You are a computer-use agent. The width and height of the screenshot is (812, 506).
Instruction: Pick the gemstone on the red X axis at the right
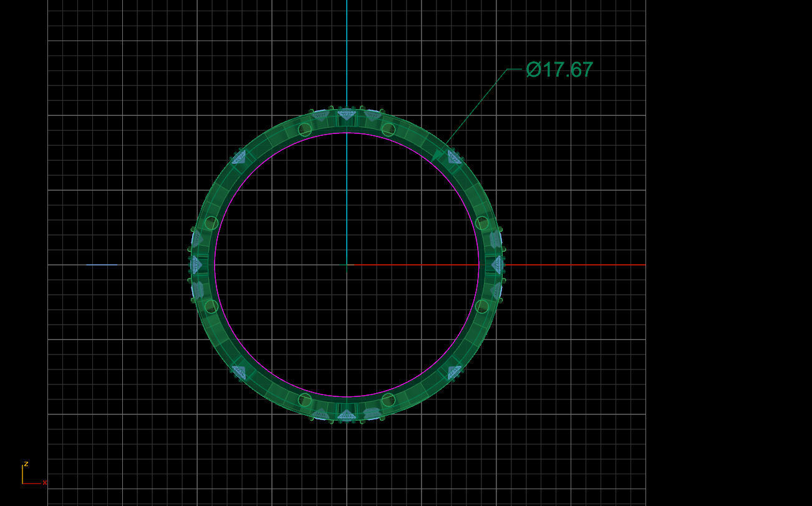click(498, 265)
